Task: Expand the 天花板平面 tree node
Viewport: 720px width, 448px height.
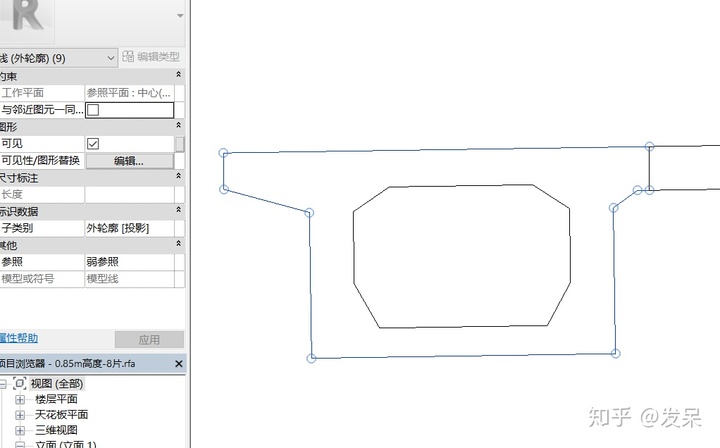Action: [20, 415]
